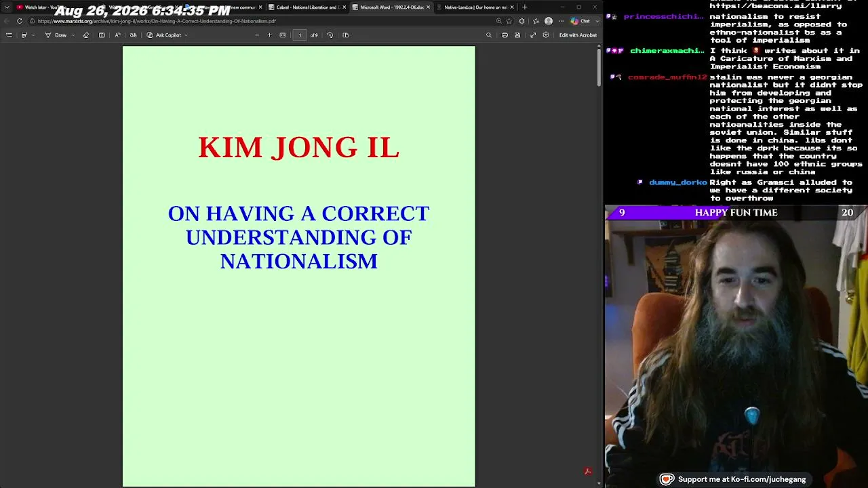Screen dimensions: 868x488
Task: Click the Ko-fi support banner text
Action: [x=742, y=479]
